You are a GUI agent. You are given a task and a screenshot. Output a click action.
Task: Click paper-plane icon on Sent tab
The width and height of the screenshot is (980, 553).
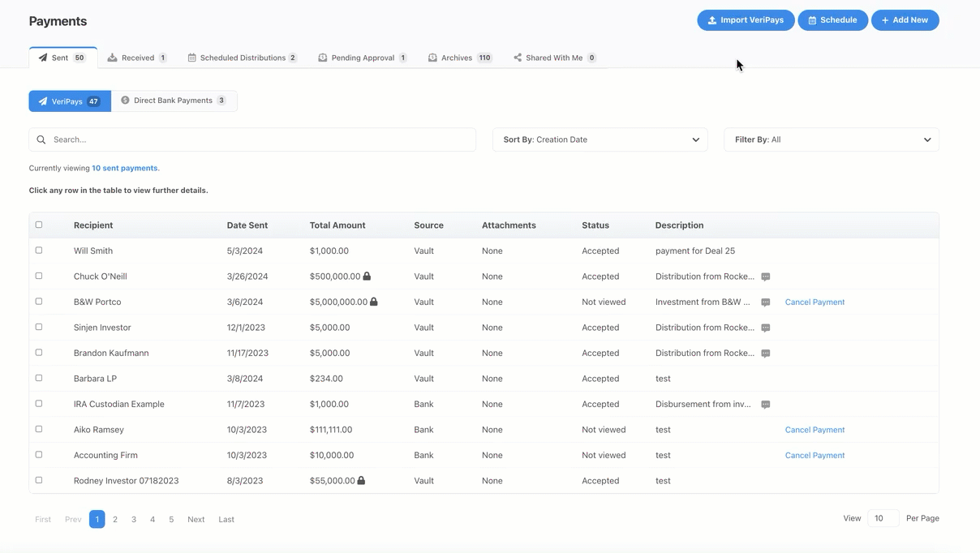(43, 58)
